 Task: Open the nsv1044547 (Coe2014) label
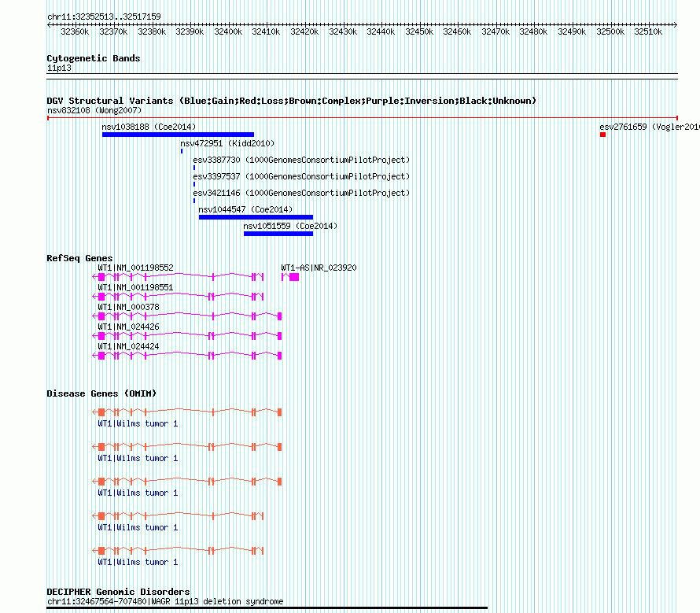[245, 209]
